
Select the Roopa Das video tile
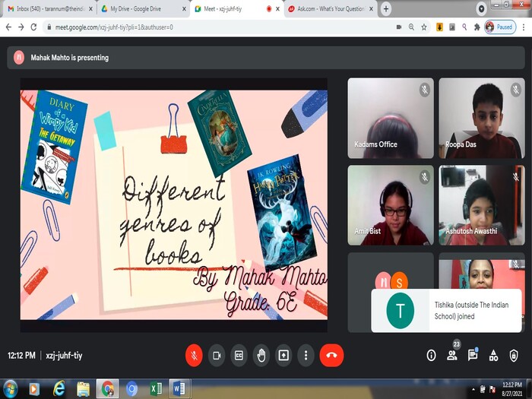[x=482, y=118]
